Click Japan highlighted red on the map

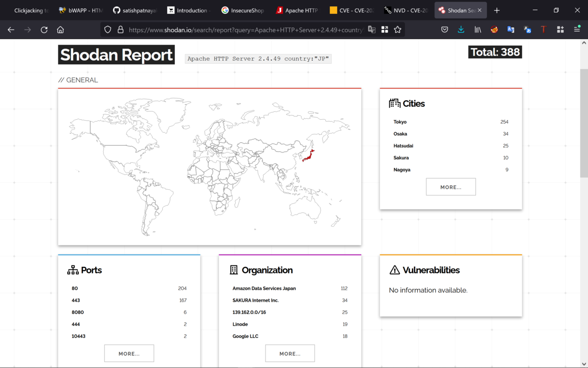(308, 156)
